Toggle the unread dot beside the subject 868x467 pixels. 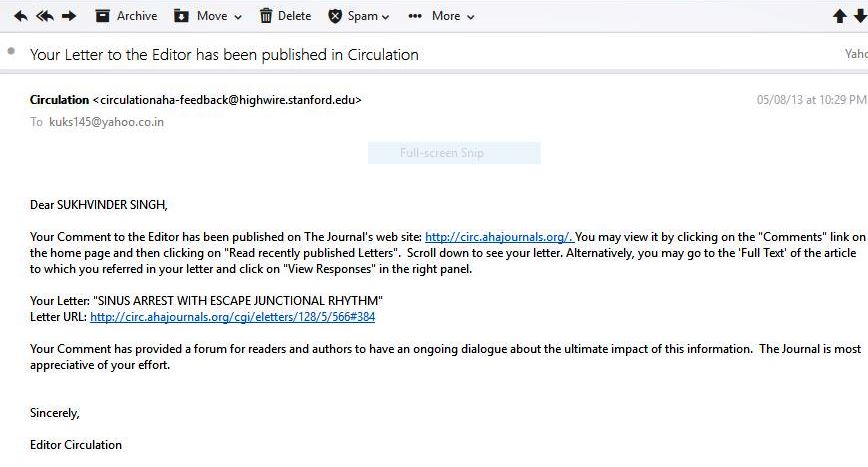click(11, 51)
